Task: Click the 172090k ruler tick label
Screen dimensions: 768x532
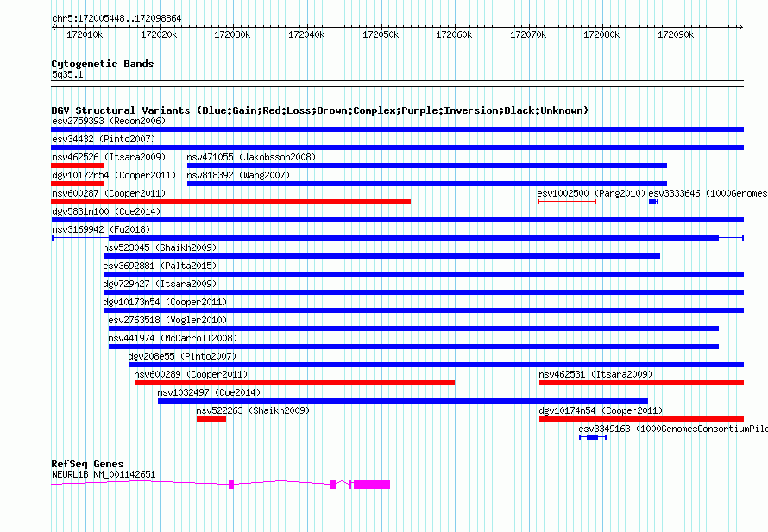Action: [x=676, y=34]
